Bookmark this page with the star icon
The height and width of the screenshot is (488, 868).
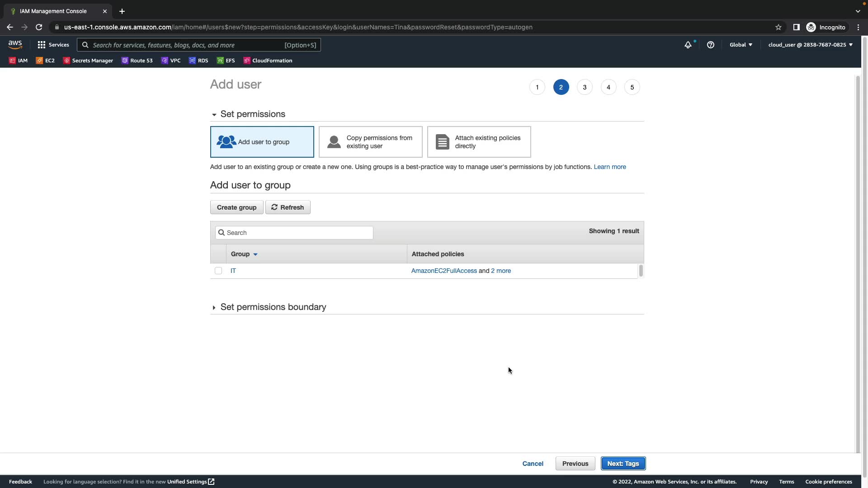(x=778, y=27)
